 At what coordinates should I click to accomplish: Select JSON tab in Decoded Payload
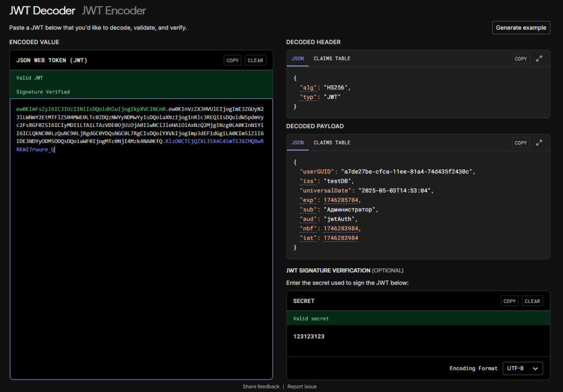pos(297,142)
